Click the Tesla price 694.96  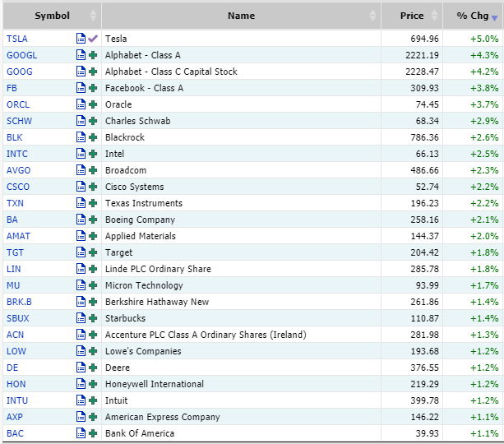click(424, 39)
